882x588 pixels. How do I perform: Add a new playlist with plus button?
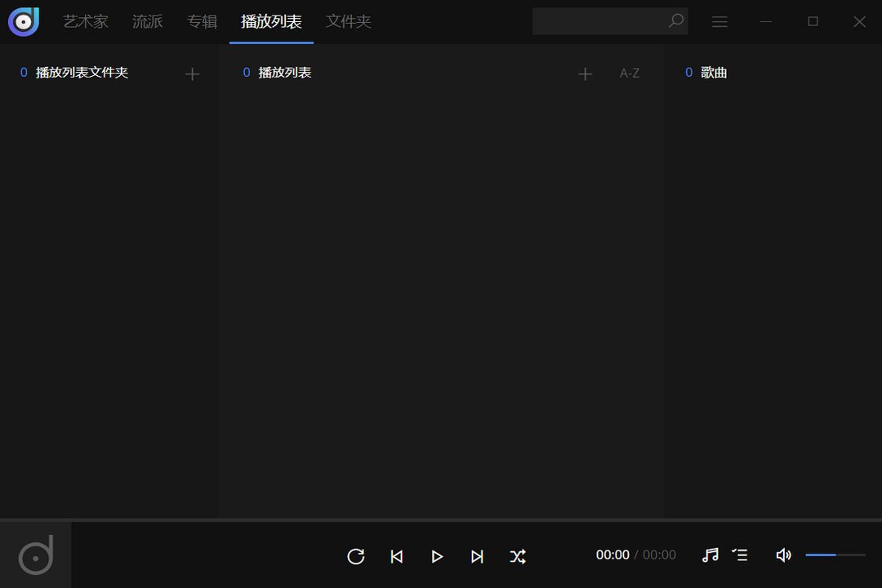coord(586,73)
